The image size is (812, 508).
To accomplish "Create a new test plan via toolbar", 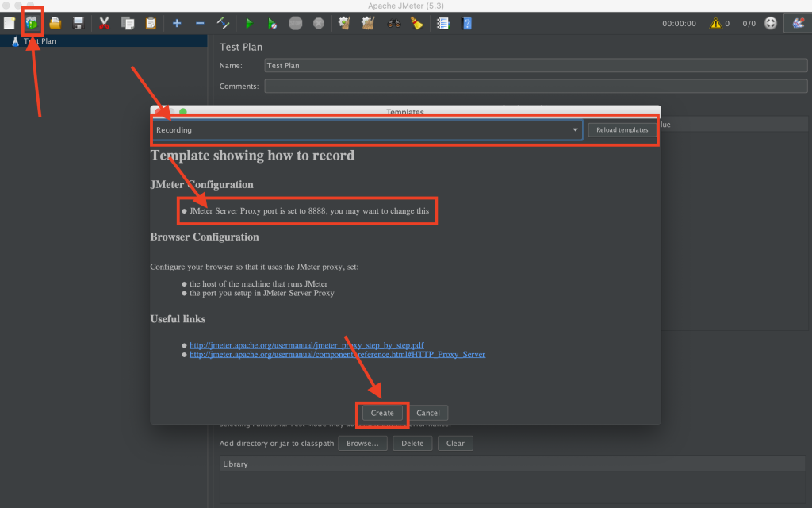I will coord(10,23).
